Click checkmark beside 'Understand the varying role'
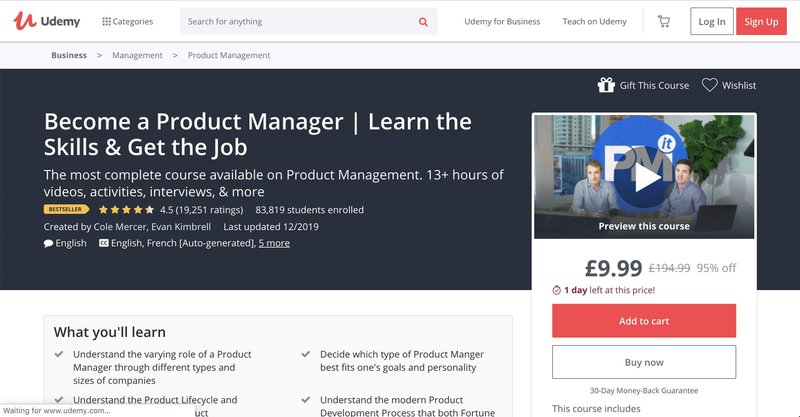Viewport: 800px width, 417px height. [59, 354]
